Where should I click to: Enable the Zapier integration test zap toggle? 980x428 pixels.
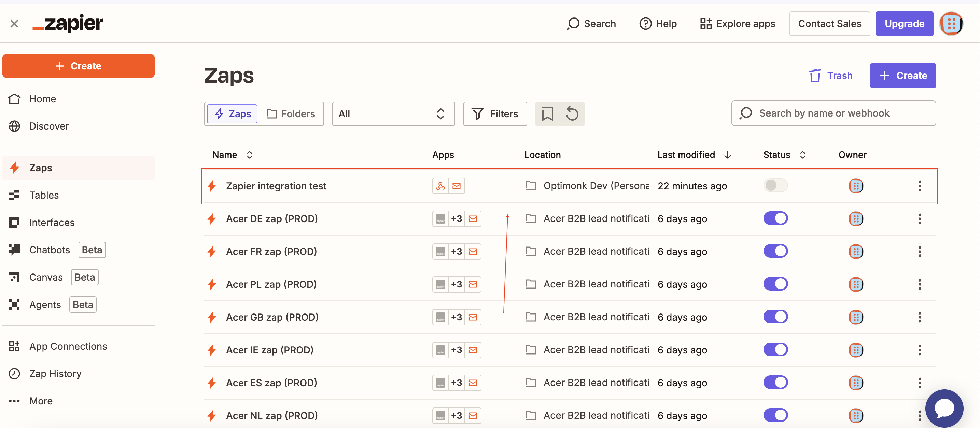tap(775, 185)
